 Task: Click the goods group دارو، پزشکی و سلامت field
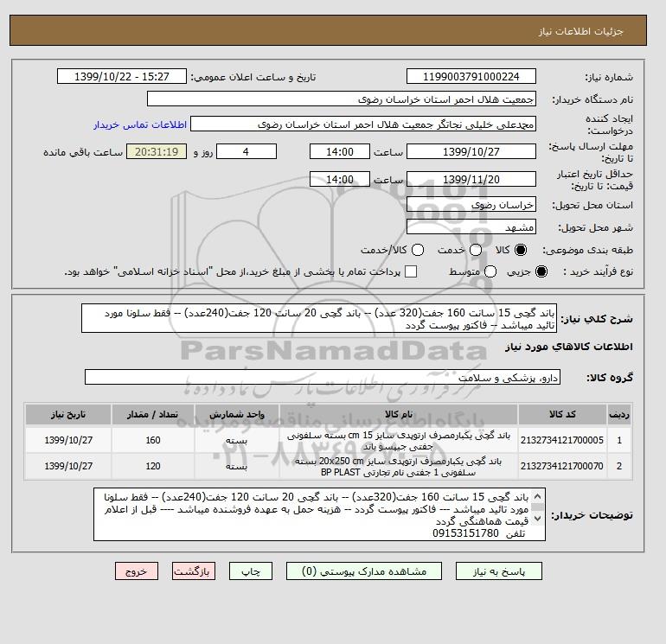pyautogui.click(x=323, y=377)
